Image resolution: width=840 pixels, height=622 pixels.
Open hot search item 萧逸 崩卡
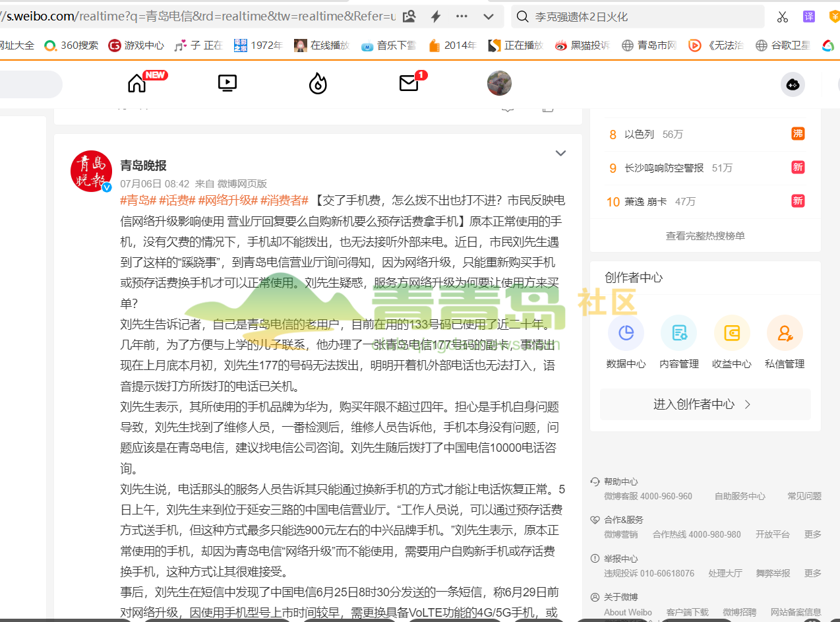[x=645, y=202]
